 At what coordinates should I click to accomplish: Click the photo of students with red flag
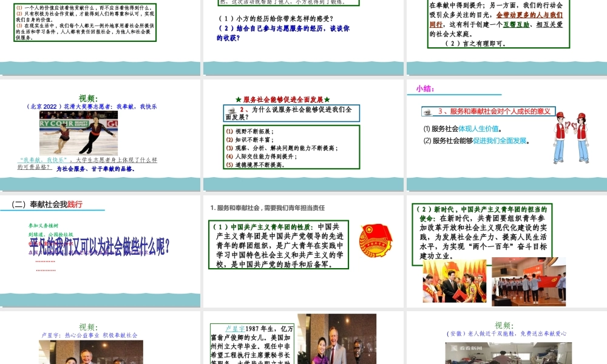(529, 281)
